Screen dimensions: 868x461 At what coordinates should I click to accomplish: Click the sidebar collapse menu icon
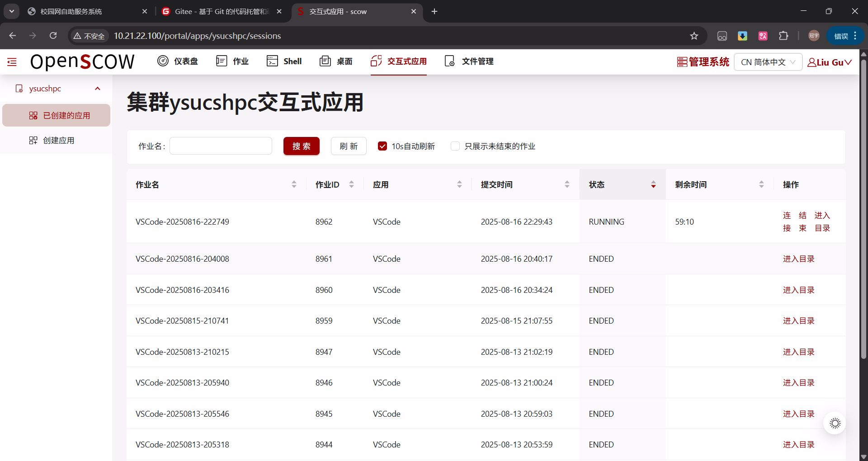[12, 62]
